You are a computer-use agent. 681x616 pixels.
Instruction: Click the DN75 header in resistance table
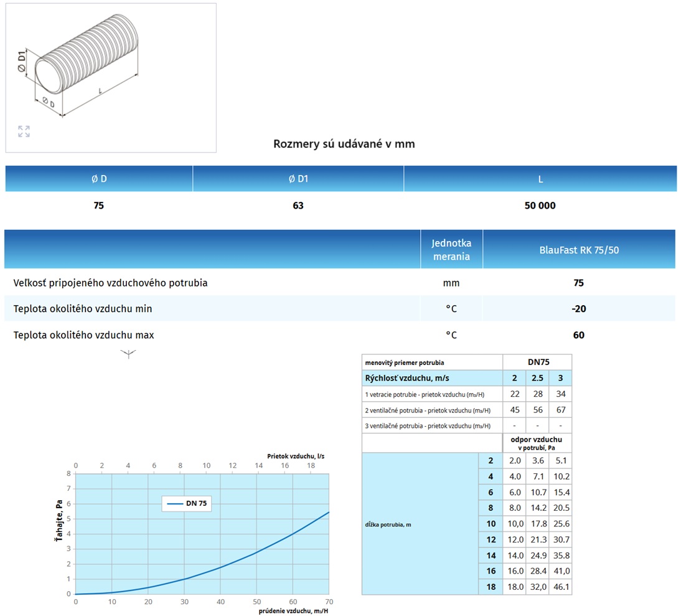tap(537, 362)
